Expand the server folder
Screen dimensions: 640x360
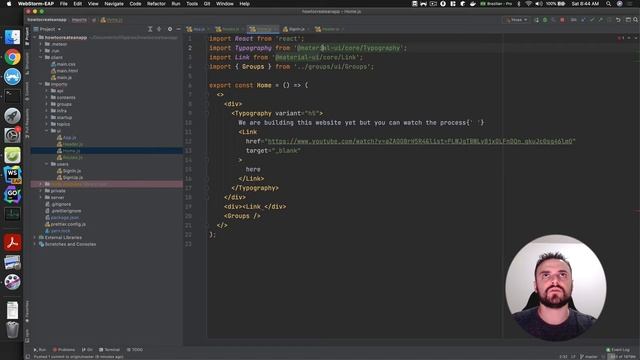pyautogui.click(x=41, y=198)
